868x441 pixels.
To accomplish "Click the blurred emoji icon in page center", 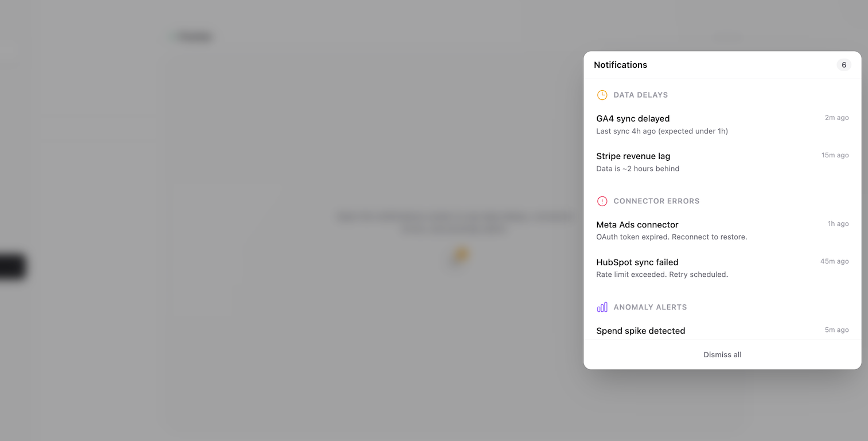I will pos(460,256).
